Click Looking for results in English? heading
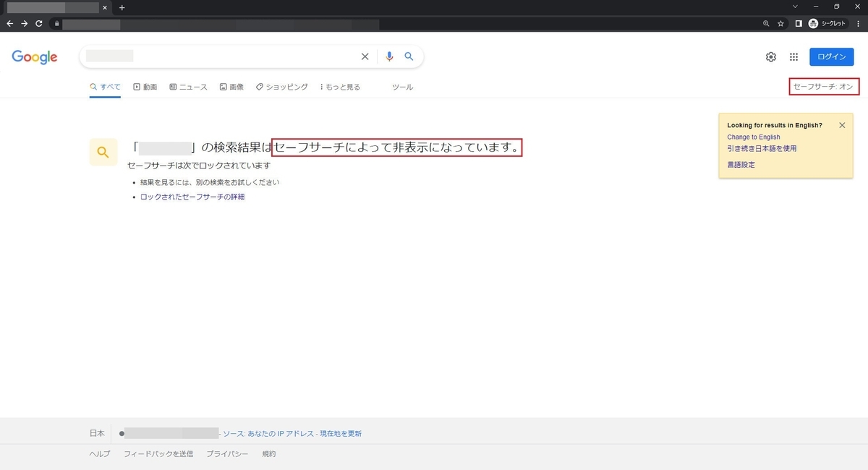Viewport: 868px width, 470px height. point(775,125)
